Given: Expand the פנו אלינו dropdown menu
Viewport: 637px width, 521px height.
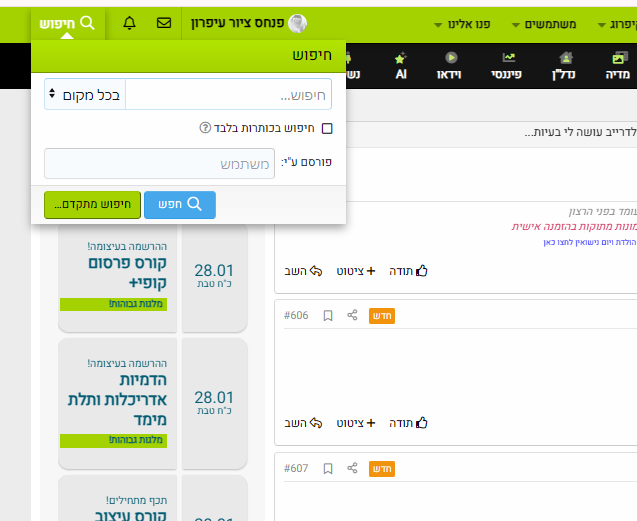Looking at the screenshot, I should pyautogui.click(x=463, y=24).
